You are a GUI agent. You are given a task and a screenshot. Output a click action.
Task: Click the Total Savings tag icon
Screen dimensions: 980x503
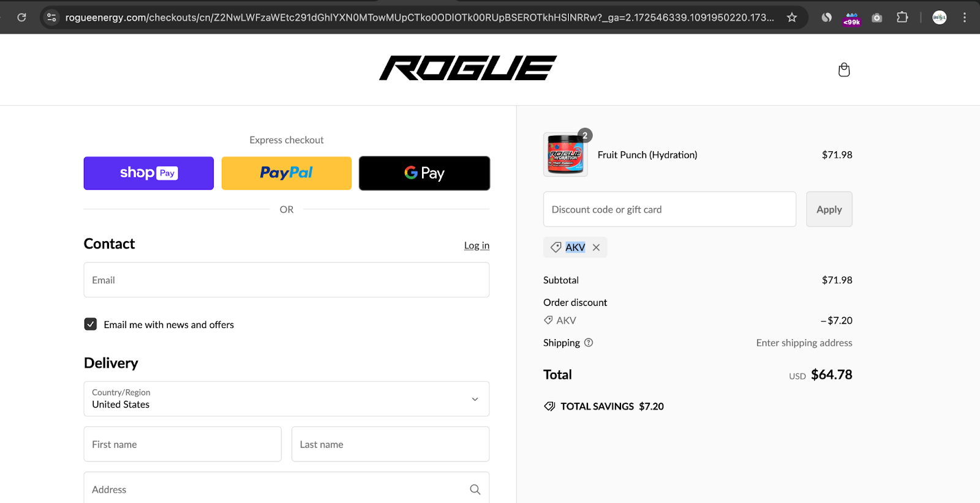pos(549,406)
